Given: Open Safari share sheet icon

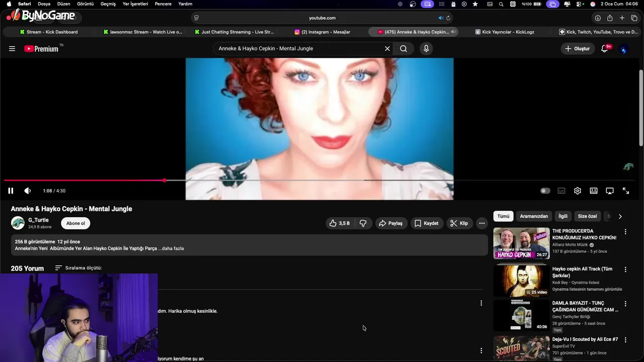Looking at the screenshot, I should [610, 18].
